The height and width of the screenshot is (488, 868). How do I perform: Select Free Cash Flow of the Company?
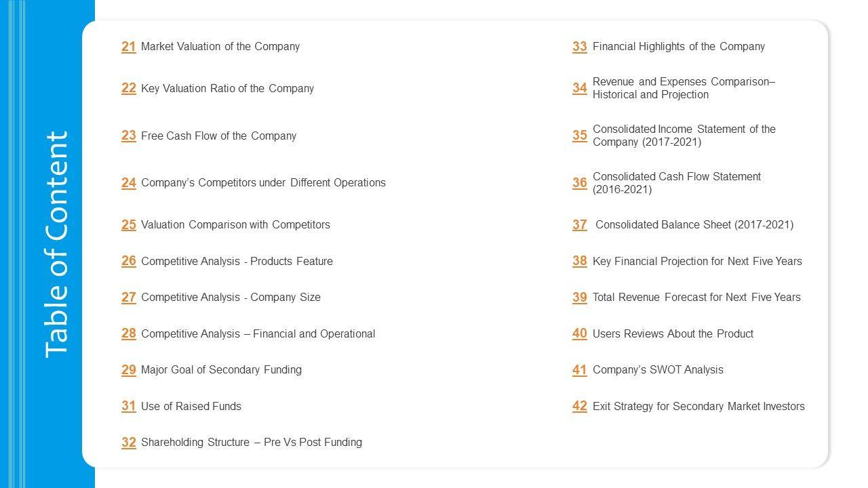218,136
